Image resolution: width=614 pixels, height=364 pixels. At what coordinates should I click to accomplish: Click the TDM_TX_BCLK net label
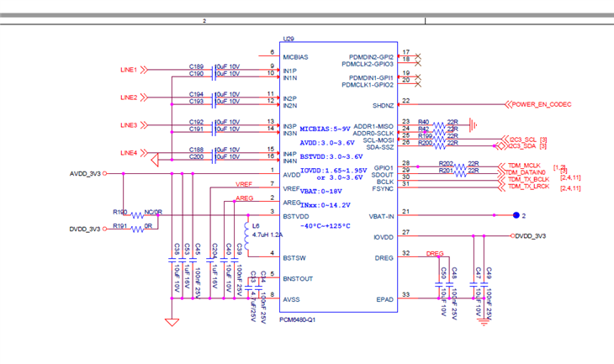529,179
